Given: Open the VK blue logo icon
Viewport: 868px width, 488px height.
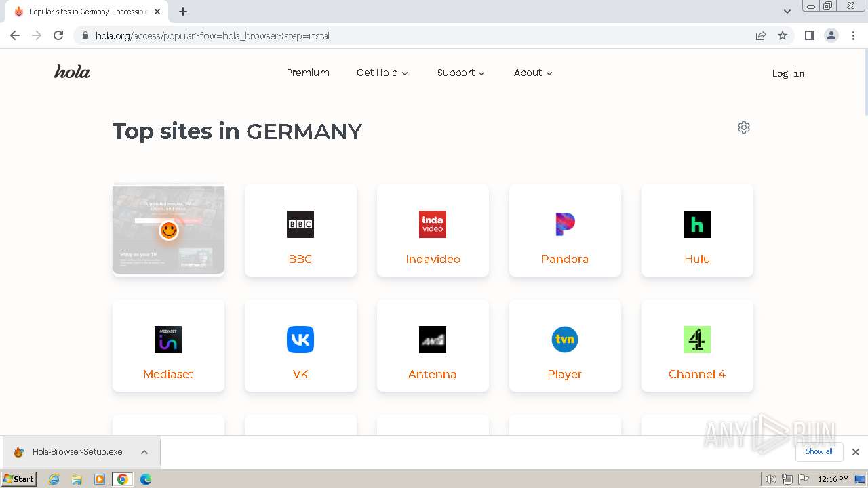Looking at the screenshot, I should [x=300, y=340].
